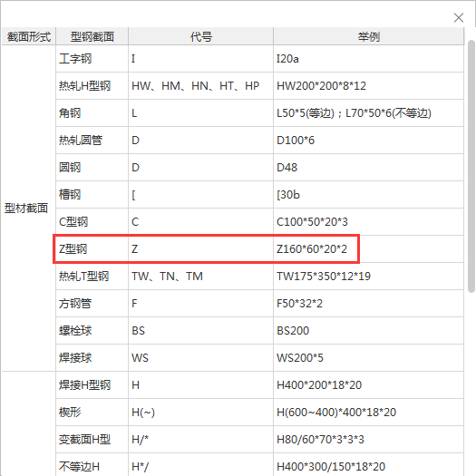Select the 楔形 row name
The image size is (476, 476).
pyautogui.click(x=70, y=412)
